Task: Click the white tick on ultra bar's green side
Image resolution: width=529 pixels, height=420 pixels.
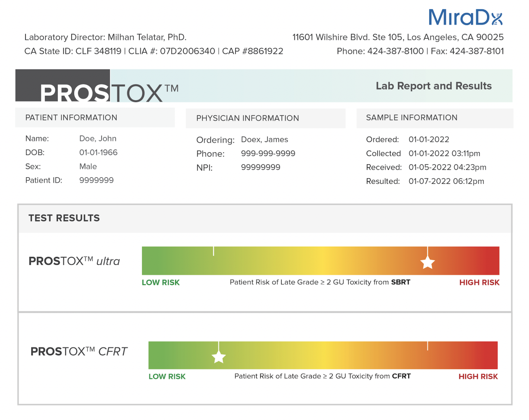Action: pyautogui.click(x=214, y=251)
